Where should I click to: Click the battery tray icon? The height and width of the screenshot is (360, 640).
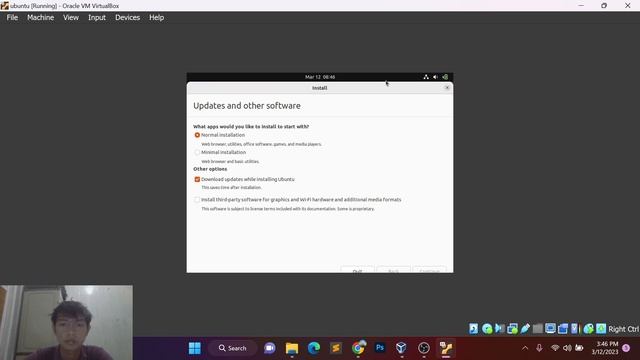579,348
